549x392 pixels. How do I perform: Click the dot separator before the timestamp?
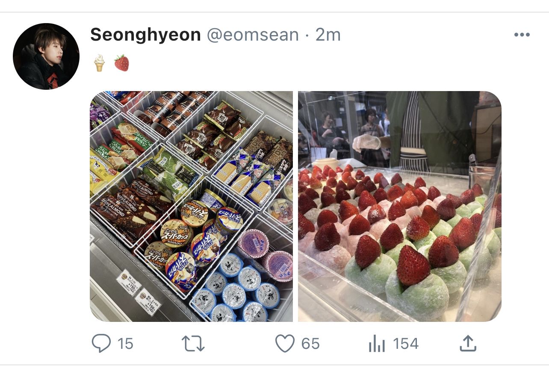coord(307,35)
